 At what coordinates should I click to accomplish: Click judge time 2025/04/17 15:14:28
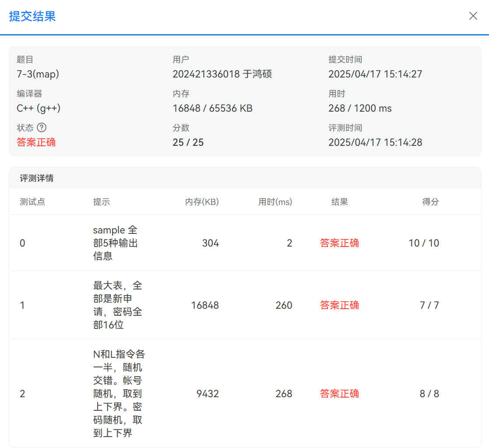tap(375, 142)
